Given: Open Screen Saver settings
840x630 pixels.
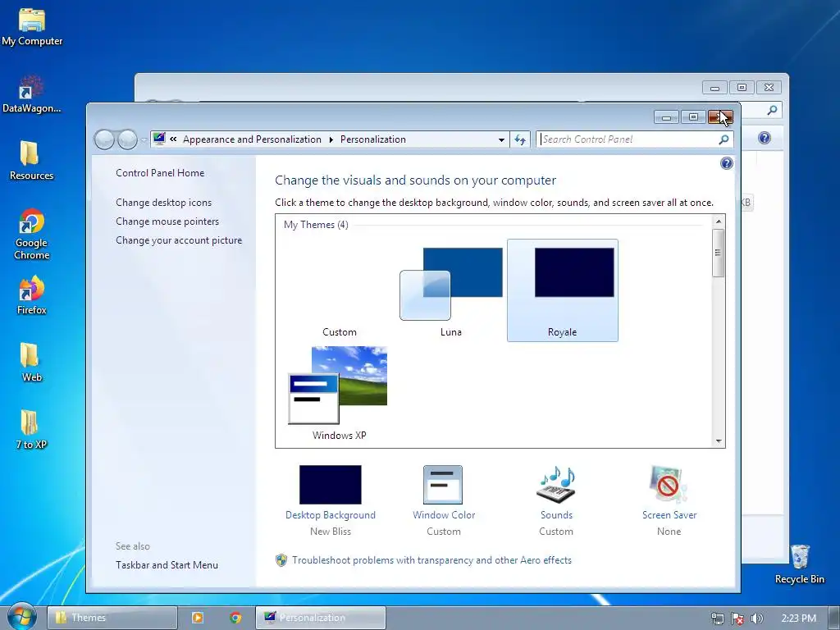Looking at the screenshot, I should point(669,500).
